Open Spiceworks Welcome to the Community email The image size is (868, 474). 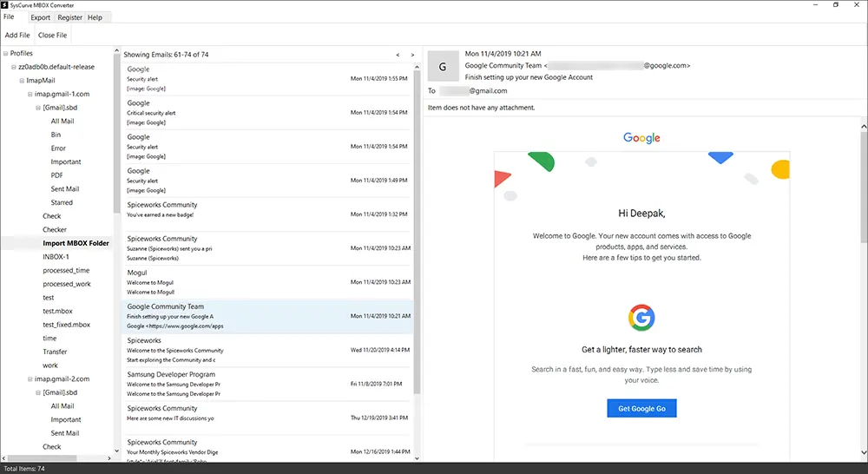267,350
